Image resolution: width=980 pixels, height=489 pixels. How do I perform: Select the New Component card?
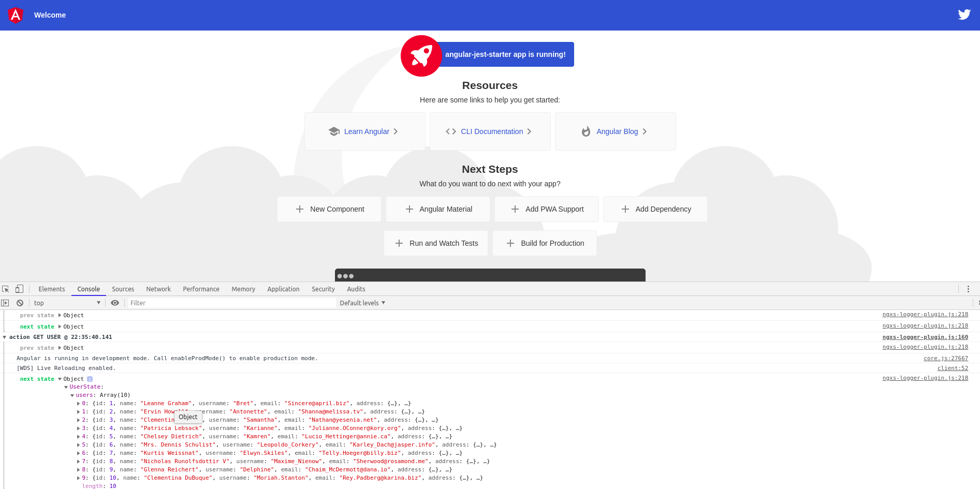pos(329,209)
